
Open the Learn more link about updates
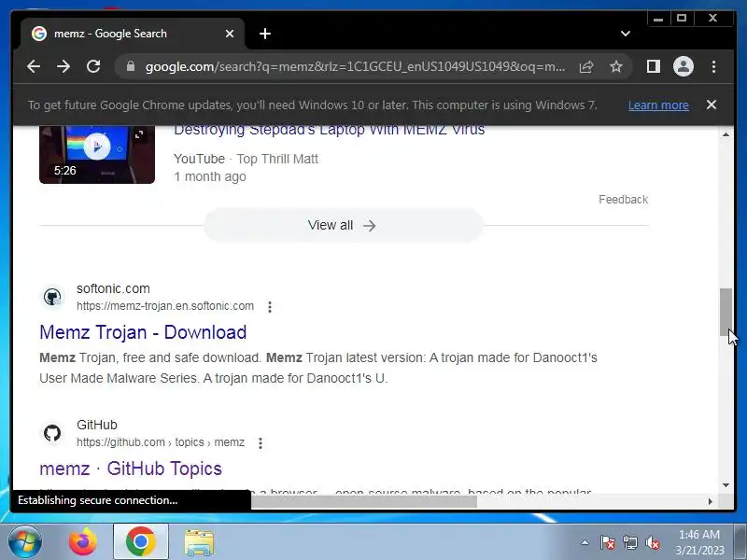tap(658, 105)
